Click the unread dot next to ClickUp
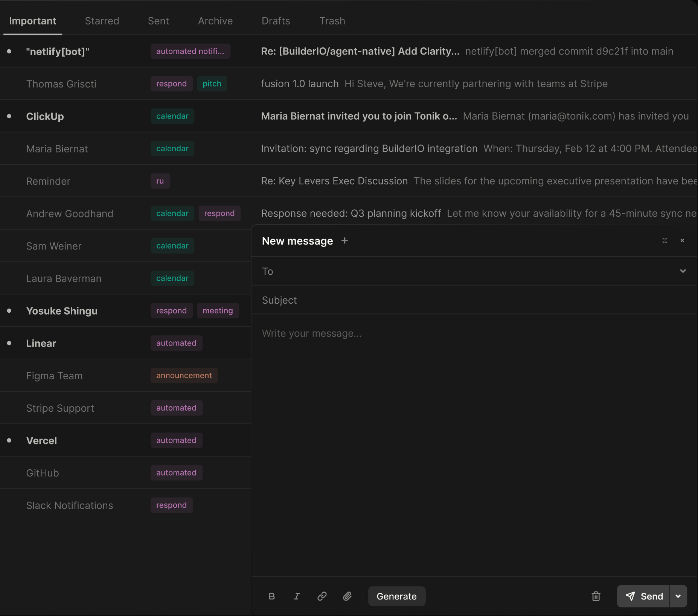Image resolution: width=698 pixels, height=616 pixels. tap(9, 116)
